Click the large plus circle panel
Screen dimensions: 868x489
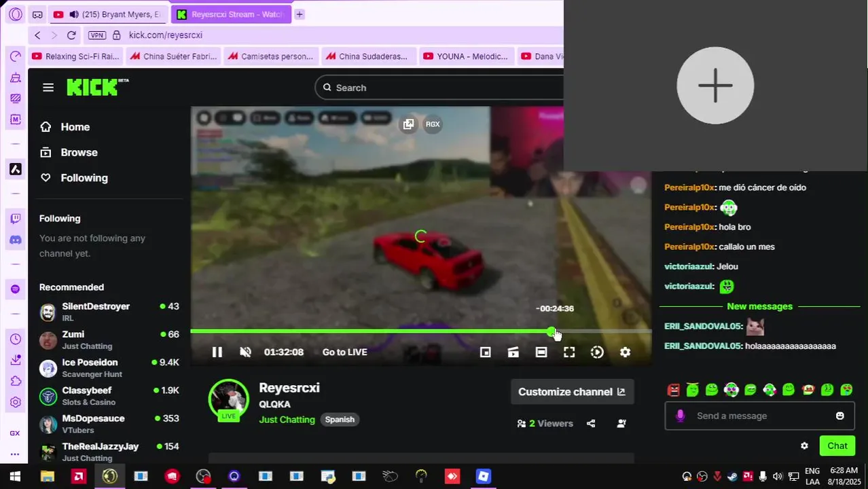(x=715, y=86)
